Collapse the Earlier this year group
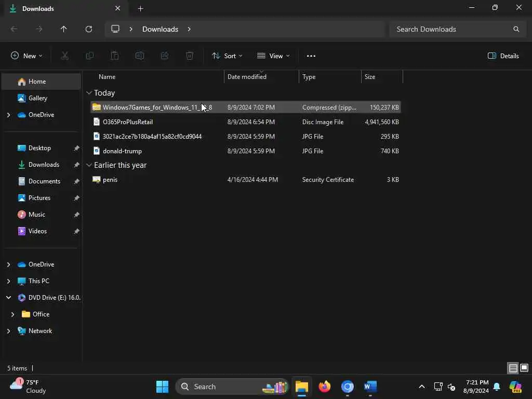 pyautogui.click(x=89, y=165)
